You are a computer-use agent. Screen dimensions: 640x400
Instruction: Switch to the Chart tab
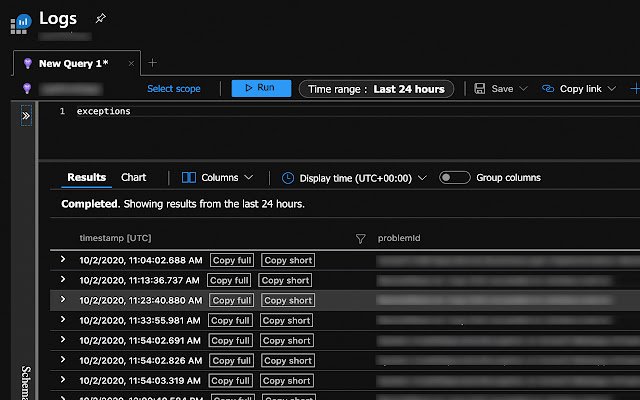[133, 178]
